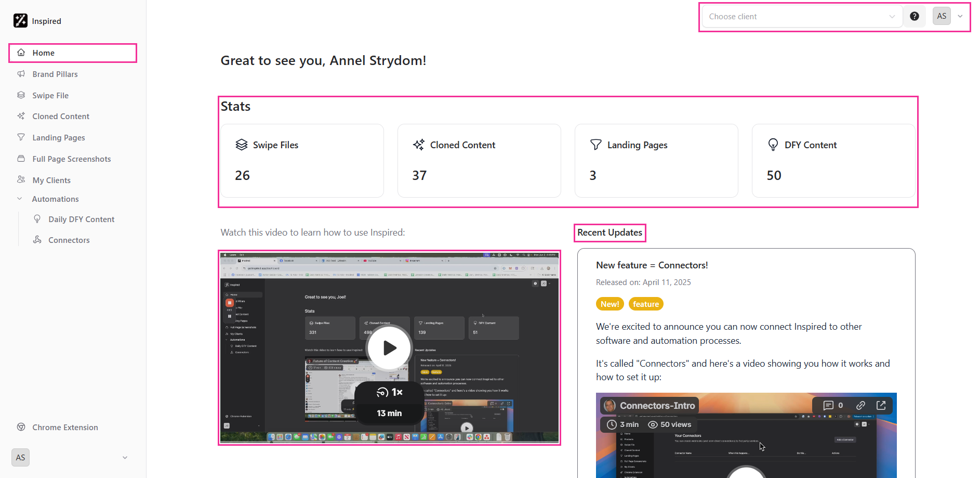
Task: Change the 1x playback speed on the tutorial video
Action: pos(390,392)
